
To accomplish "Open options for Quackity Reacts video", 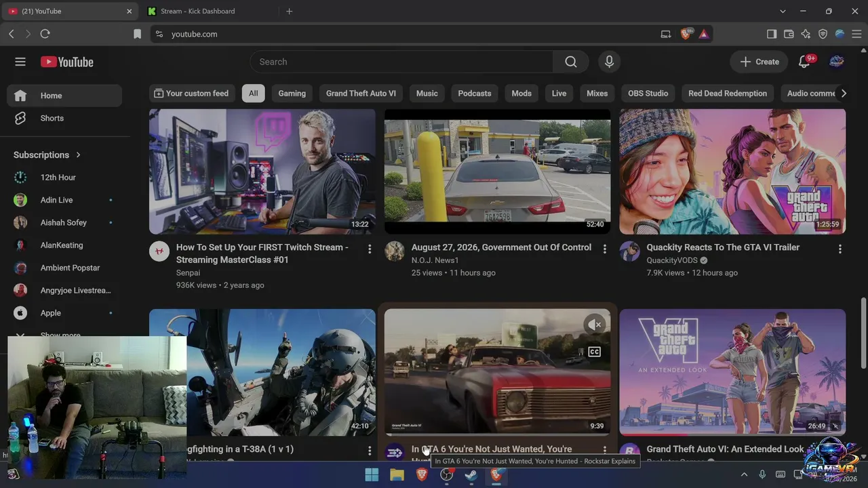I will pyautogui.click(x=840, y=249).
